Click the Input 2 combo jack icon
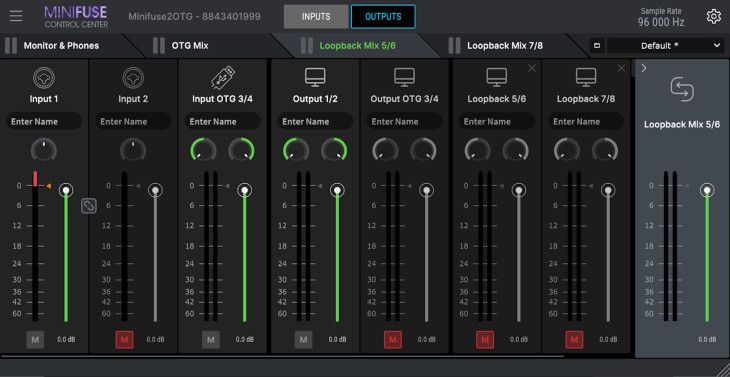This screenshot has width=730, height=377. [x=133, y=78]
